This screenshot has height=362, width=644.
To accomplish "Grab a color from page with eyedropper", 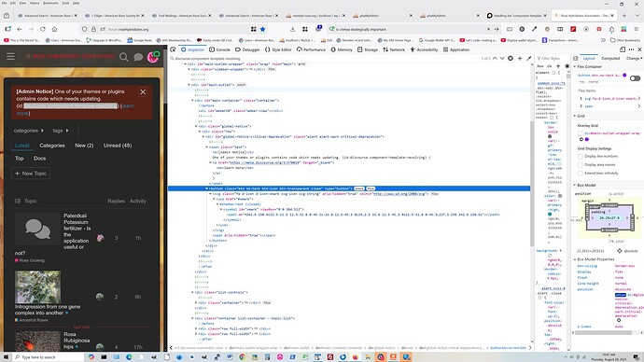I will (x=529, y=58).
